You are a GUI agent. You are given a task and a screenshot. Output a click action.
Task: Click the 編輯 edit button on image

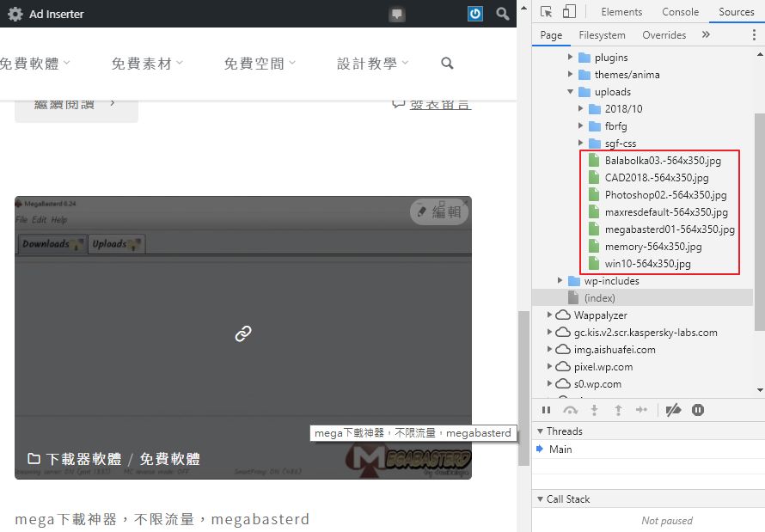tap(439, 211)
